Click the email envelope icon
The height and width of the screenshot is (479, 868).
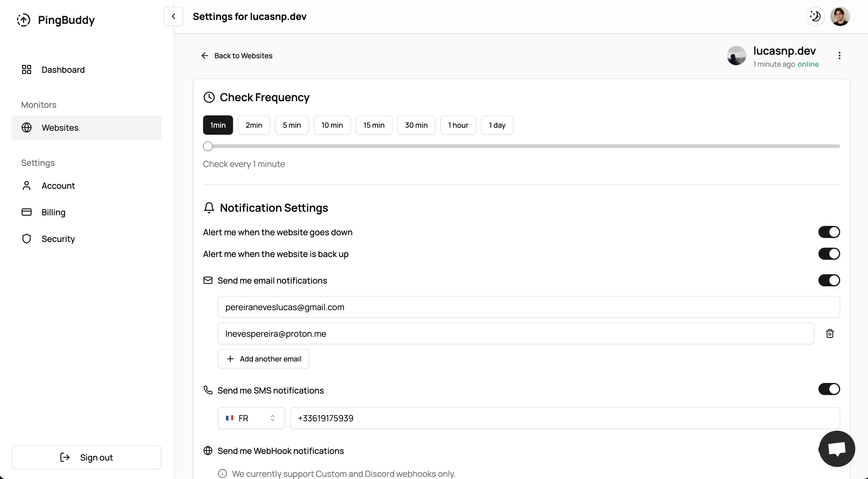point(208,280)
